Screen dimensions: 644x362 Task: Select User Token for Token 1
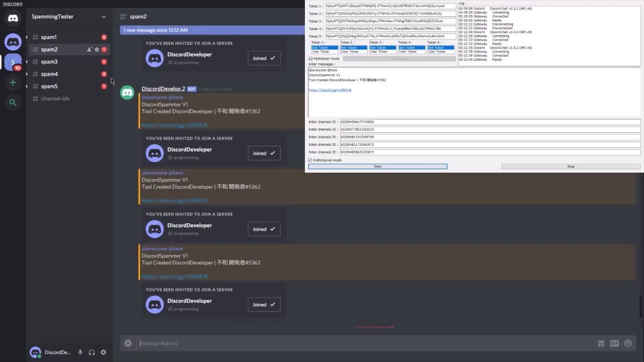click(325, 52)
